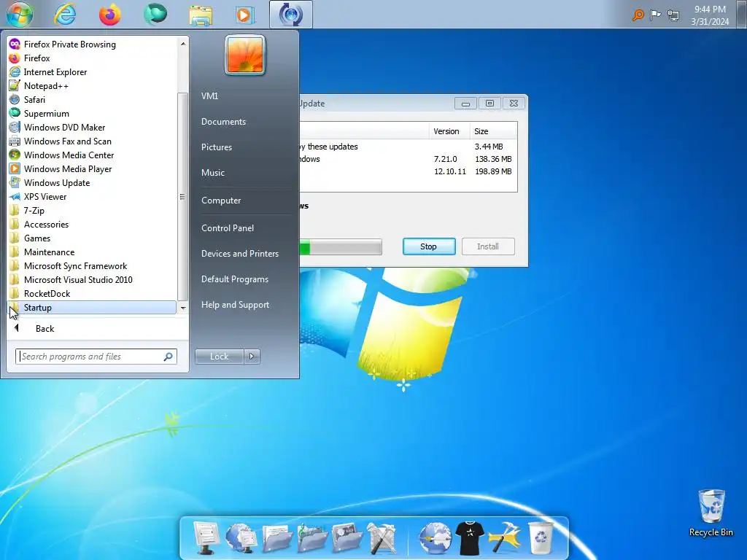This screenshot has height=560, width=747.
Task: Open the music folder dock icon
Action: [312, 538]
